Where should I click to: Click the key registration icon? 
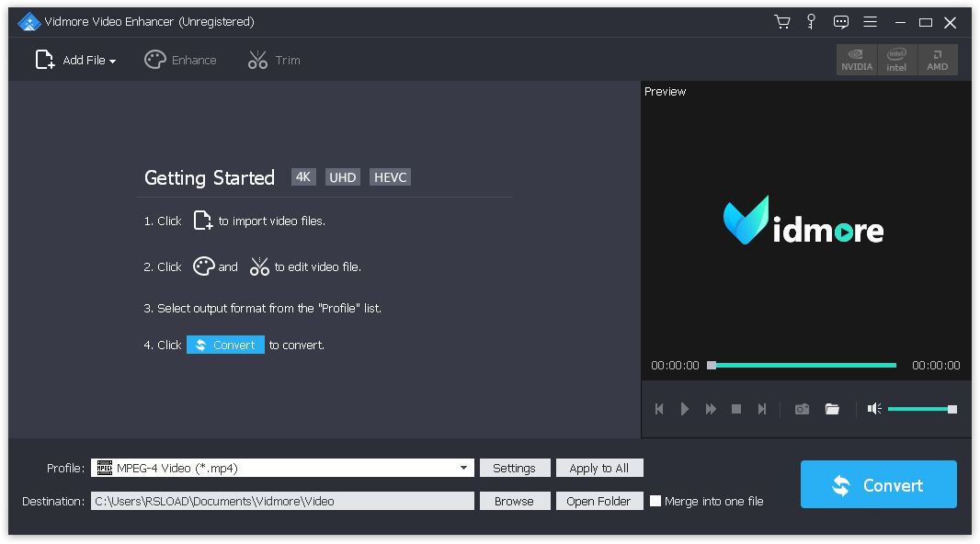pos(811,21)
